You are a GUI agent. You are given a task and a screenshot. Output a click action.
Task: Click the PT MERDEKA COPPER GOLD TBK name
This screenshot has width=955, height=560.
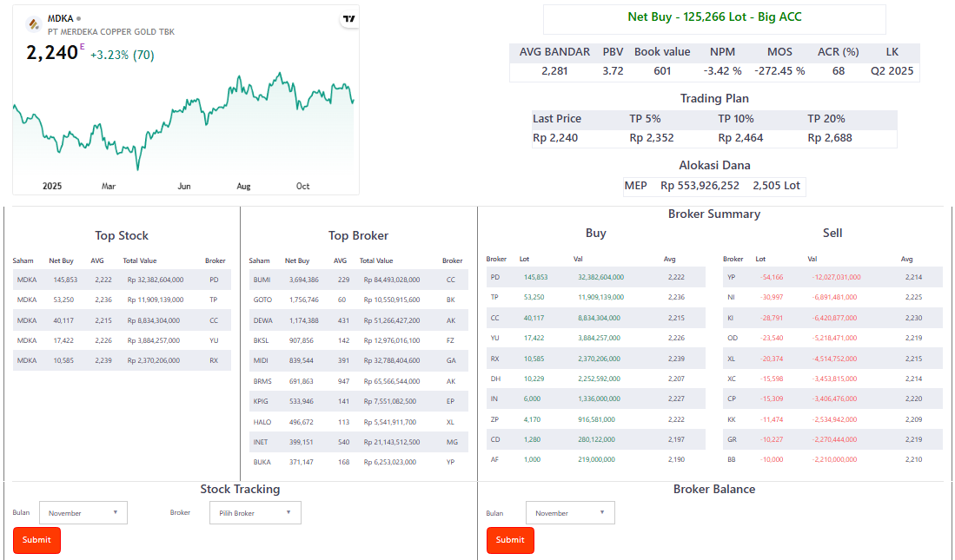[x=111, y=32]
